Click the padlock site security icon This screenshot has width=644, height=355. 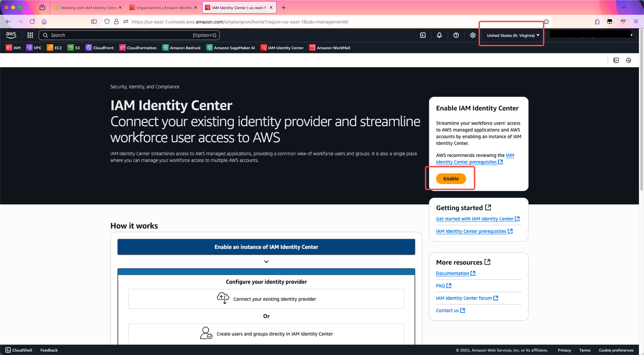click(116, 22)
